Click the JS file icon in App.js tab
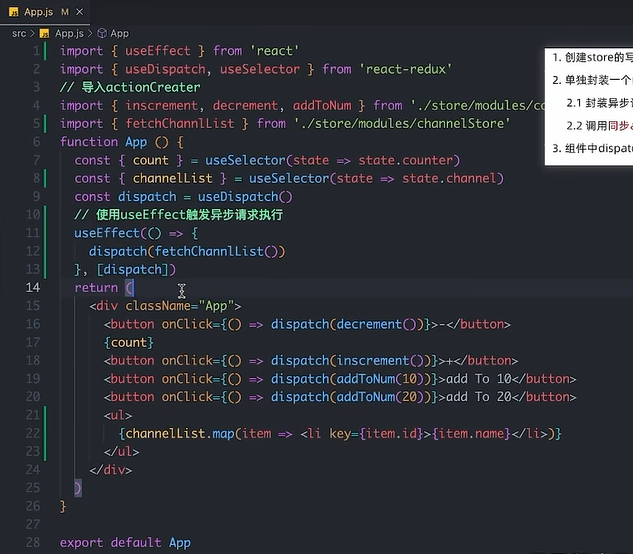This screenshot has width=633, height=554. click(x=14, y=12)
